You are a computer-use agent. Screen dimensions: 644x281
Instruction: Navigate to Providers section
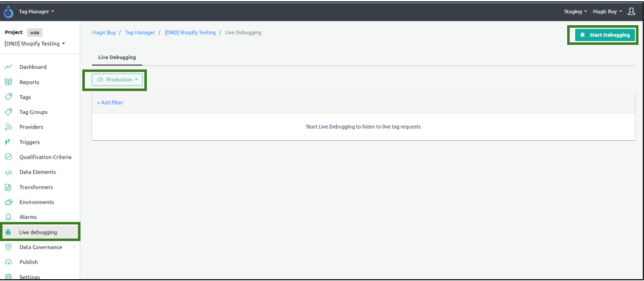click(31, 127)
